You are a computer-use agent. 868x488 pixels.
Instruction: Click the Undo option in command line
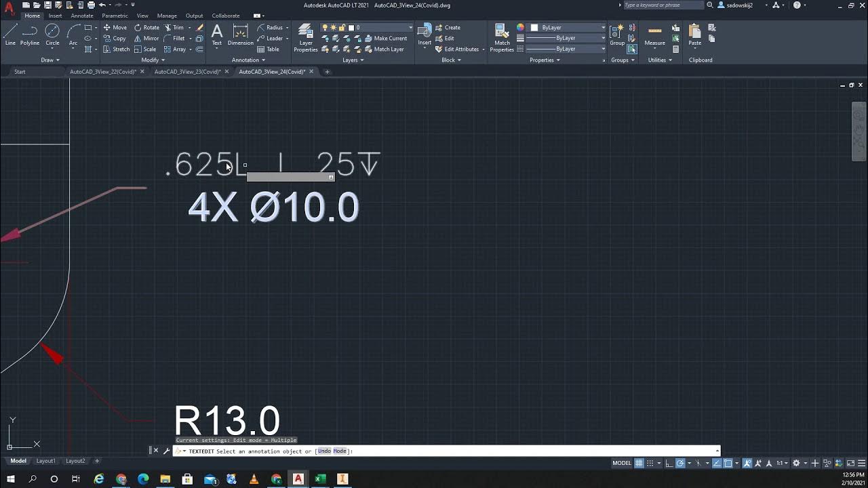point(324,451)
